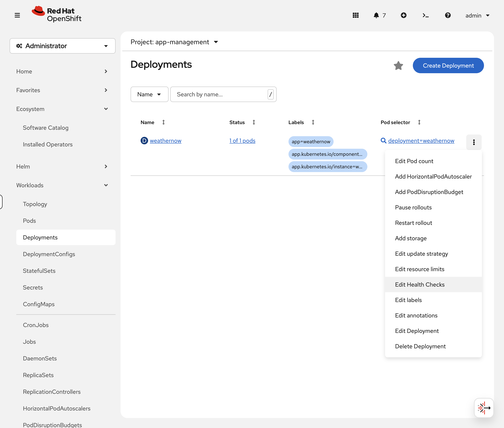Open the Project: app-management dropdown
The height and width of the screenshot is (428, 504).
coord(174,42)
